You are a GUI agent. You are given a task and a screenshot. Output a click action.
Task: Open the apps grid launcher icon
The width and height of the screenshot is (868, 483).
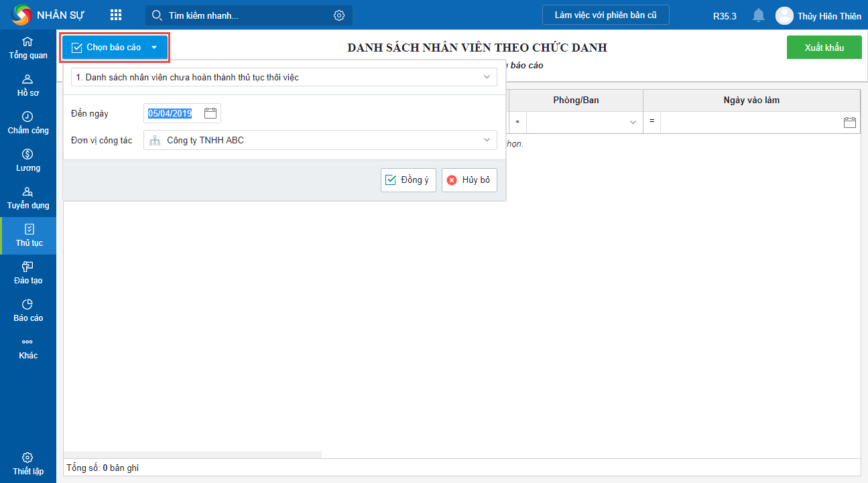point(116,15)
